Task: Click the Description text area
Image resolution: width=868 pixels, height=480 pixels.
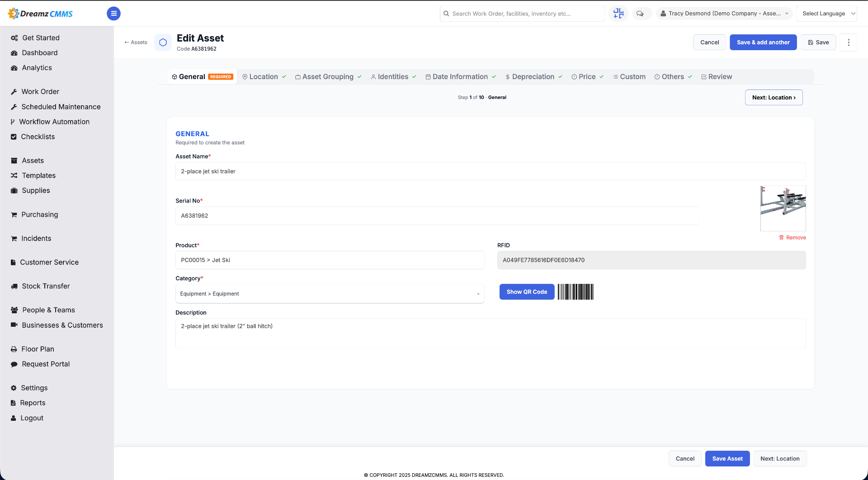Action: (x=491, y=333)
